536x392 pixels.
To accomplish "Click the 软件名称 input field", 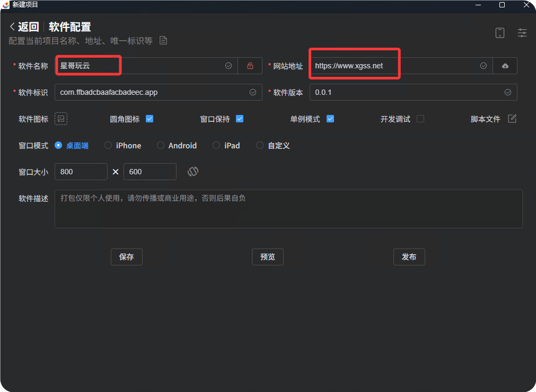I will click(146, 66).
